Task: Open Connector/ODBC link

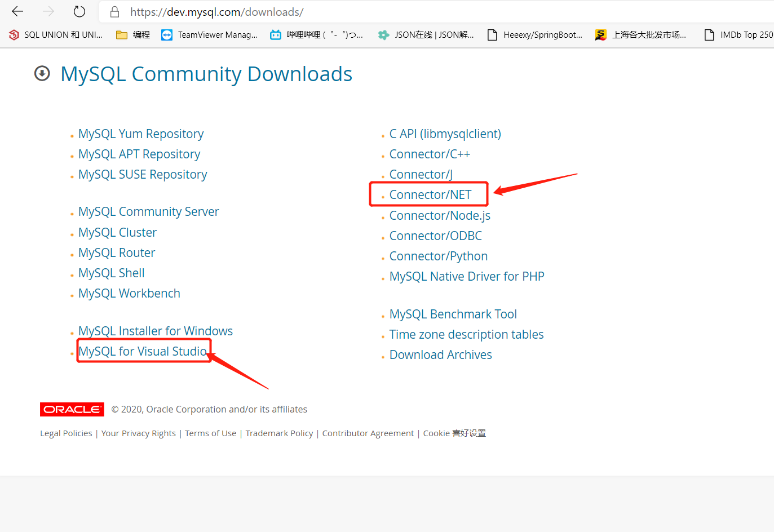Action: click(x=436, y=236)
